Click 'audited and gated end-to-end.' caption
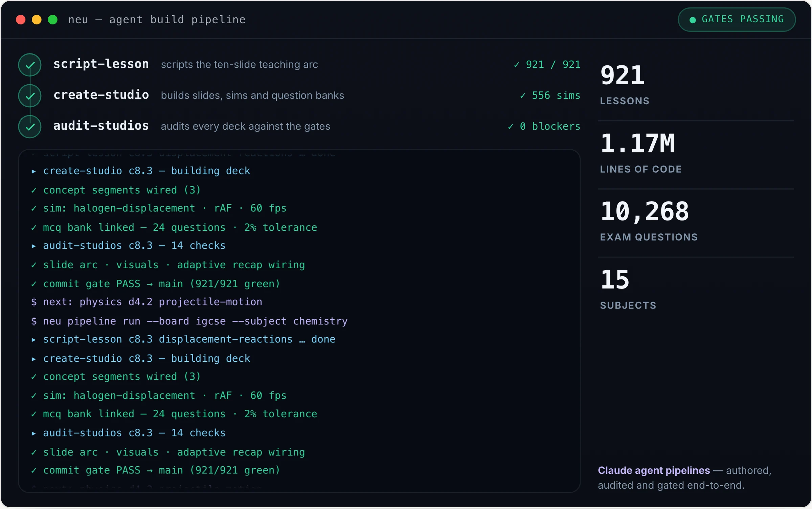812x509 pixels. click(671, 485)
